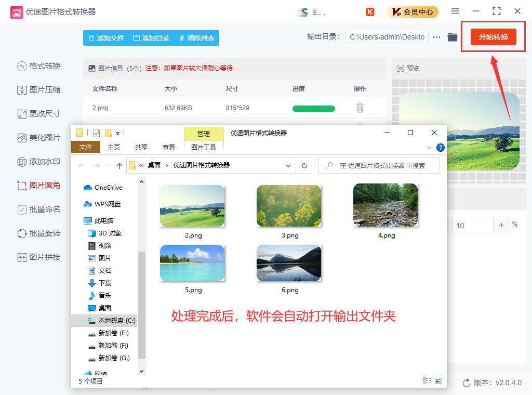Select 图片圆角 rounded corners tool
Image resolution: width=532 pixels, height=395 pixels.
[x=38, y=185]
